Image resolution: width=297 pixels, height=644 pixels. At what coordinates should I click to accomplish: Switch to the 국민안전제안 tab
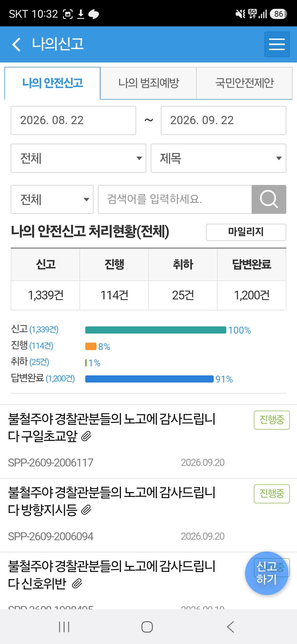[244, 83]
